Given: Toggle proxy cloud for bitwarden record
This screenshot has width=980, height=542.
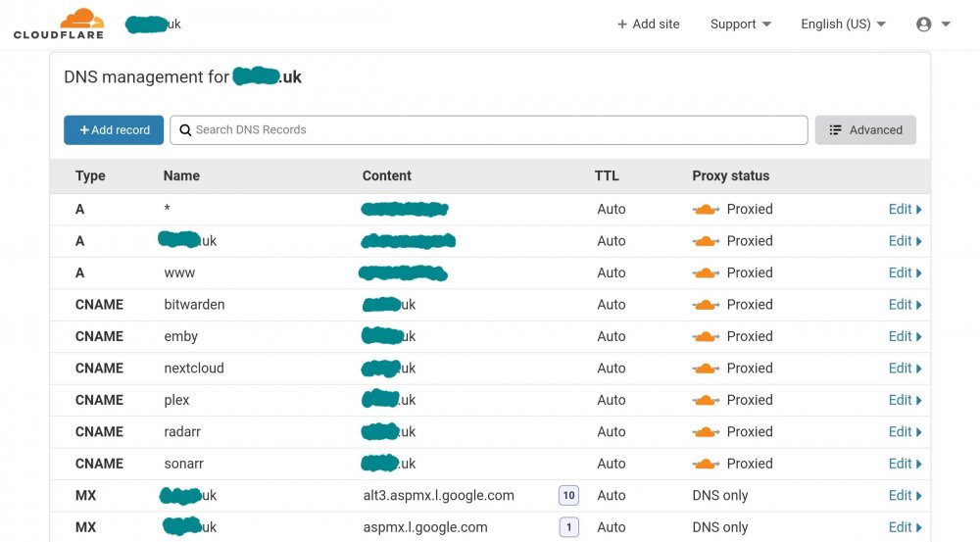Looking at the screenshot, I should [706, 305].
